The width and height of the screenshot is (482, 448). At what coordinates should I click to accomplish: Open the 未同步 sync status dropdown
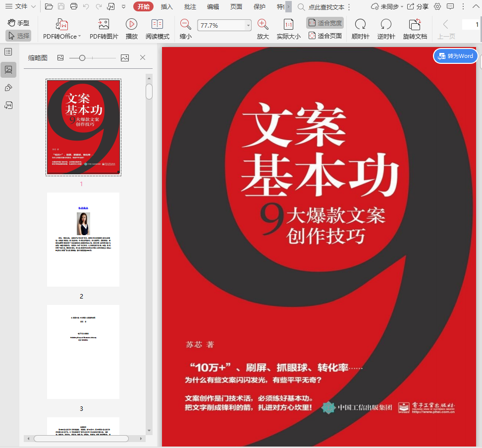click(x=391, y=7)
